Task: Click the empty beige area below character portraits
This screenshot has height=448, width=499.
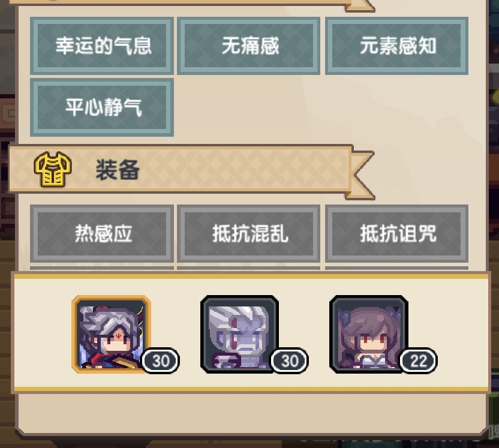Action: (251, 412)
